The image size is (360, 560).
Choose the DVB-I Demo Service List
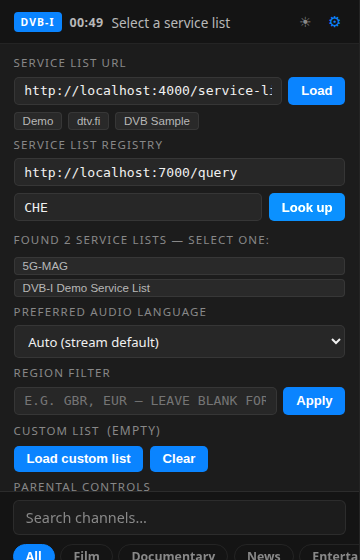point(179,288)
